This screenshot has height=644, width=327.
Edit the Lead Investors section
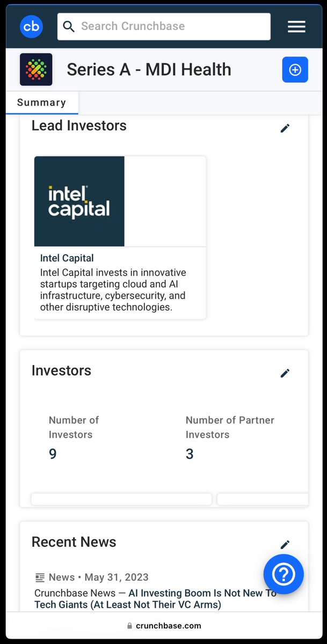click(285, 128)
